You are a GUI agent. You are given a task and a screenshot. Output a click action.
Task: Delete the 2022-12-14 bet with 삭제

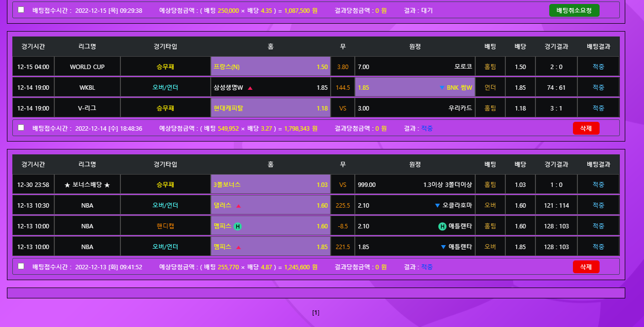click(586, 128)
